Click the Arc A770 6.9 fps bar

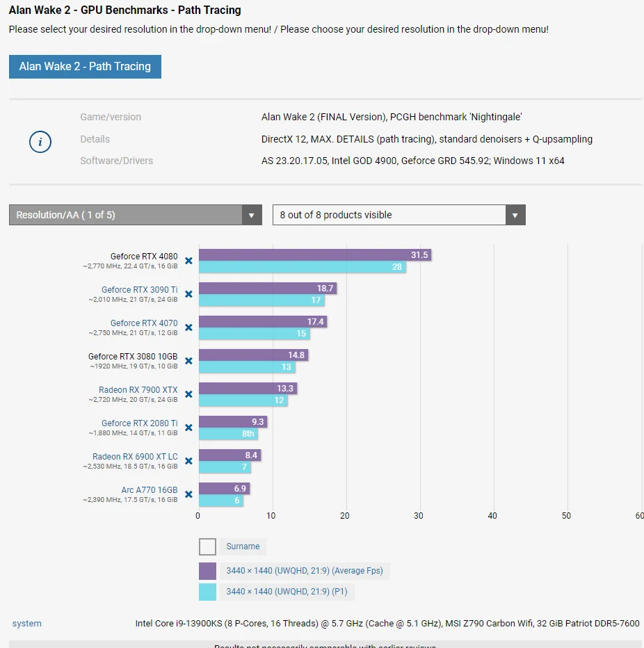[225, 489]
